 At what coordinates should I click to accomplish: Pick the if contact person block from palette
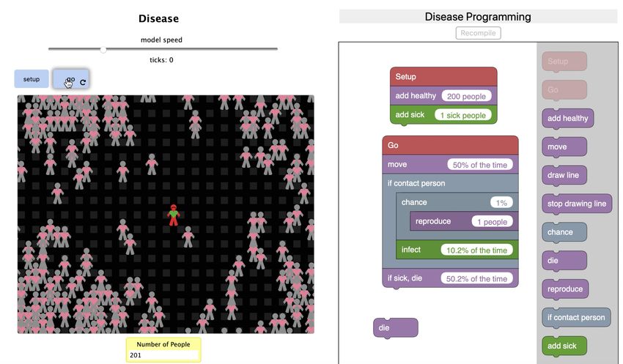coord(576,318)
